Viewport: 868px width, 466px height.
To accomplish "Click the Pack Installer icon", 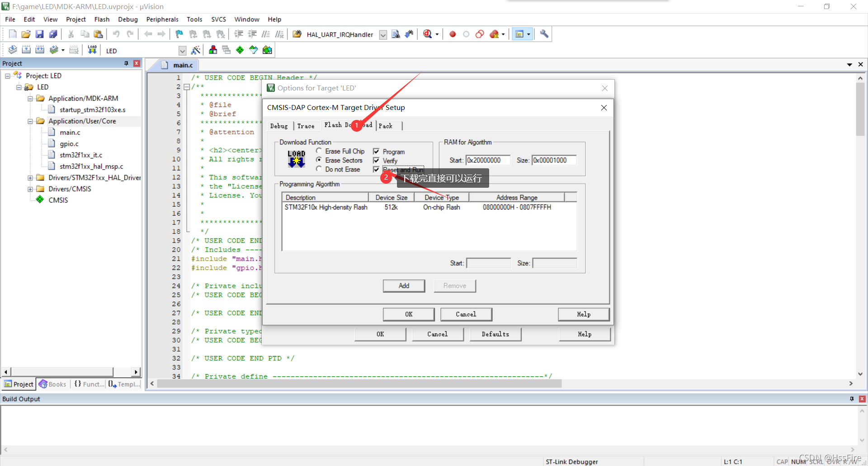I will pyautogui.click(x=267, y=50).
